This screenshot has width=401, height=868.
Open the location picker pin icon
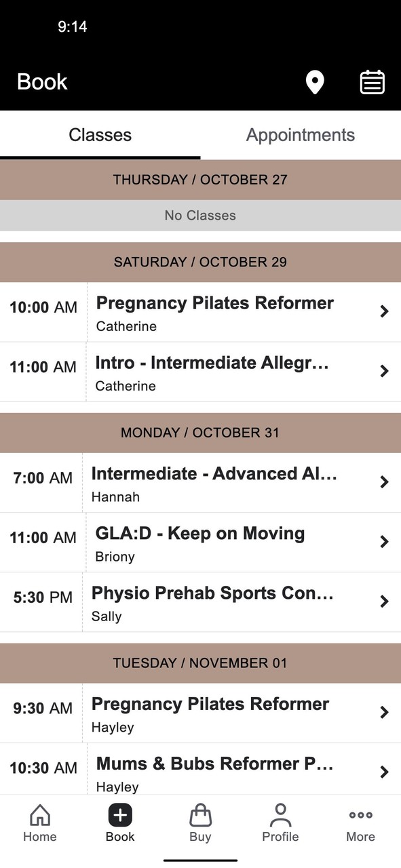(315, 81)
